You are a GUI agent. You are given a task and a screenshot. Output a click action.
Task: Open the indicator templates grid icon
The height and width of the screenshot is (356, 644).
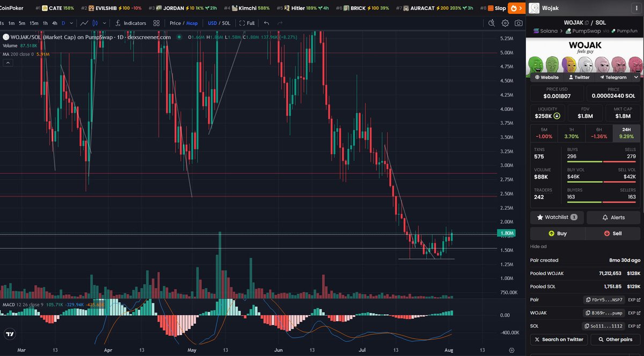[156, 23]
